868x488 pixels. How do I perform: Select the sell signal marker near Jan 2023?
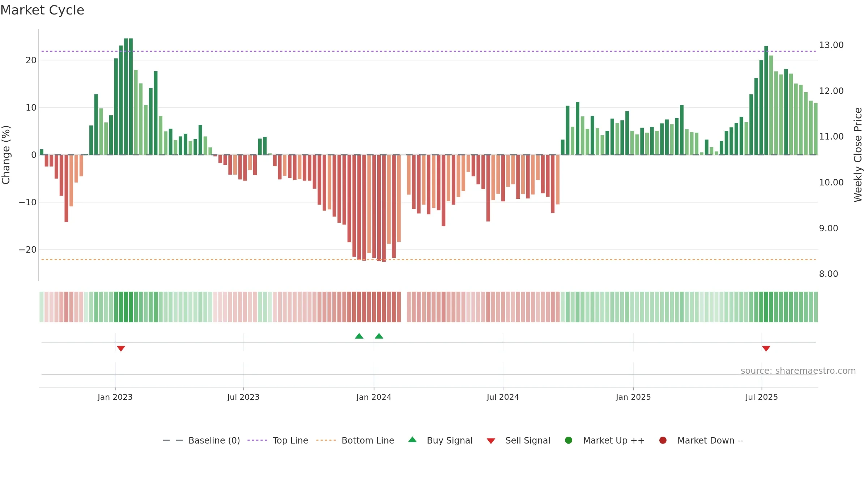[x=121, y=348]
